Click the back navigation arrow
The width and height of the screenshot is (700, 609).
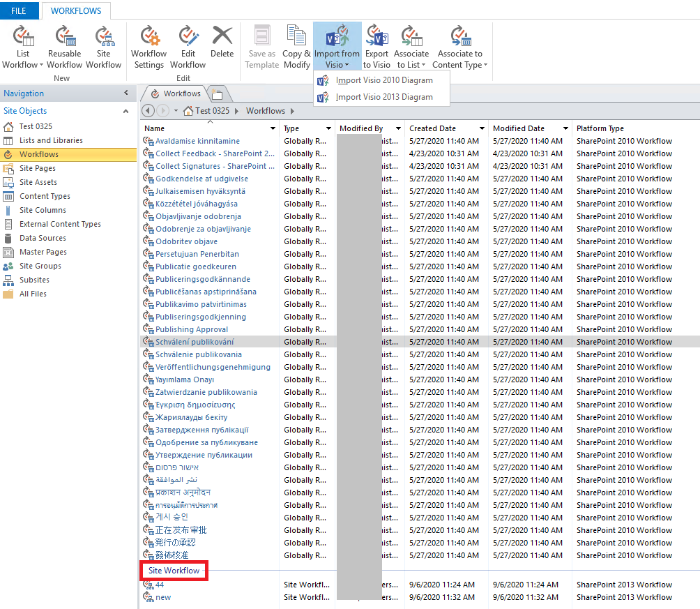[148, 110]
